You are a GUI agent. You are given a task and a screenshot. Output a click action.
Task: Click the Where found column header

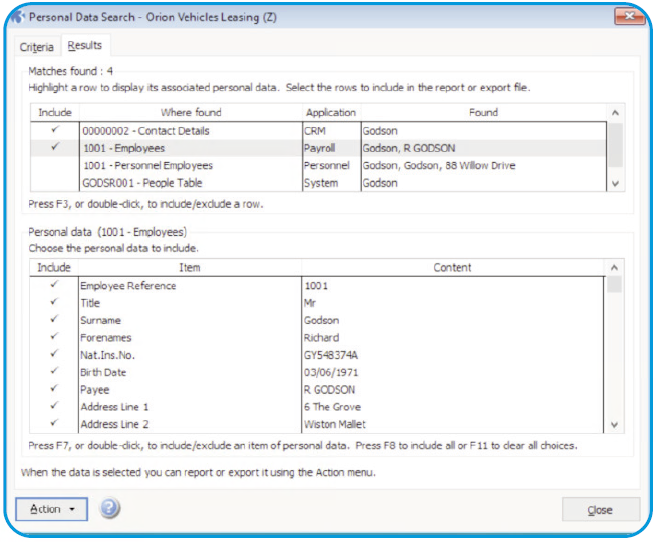click(190, 113)
